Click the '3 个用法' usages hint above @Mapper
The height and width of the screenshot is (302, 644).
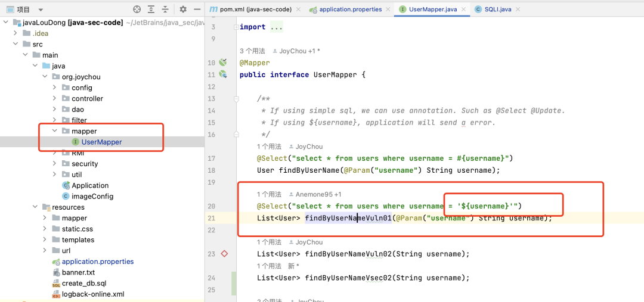[252, 51]
